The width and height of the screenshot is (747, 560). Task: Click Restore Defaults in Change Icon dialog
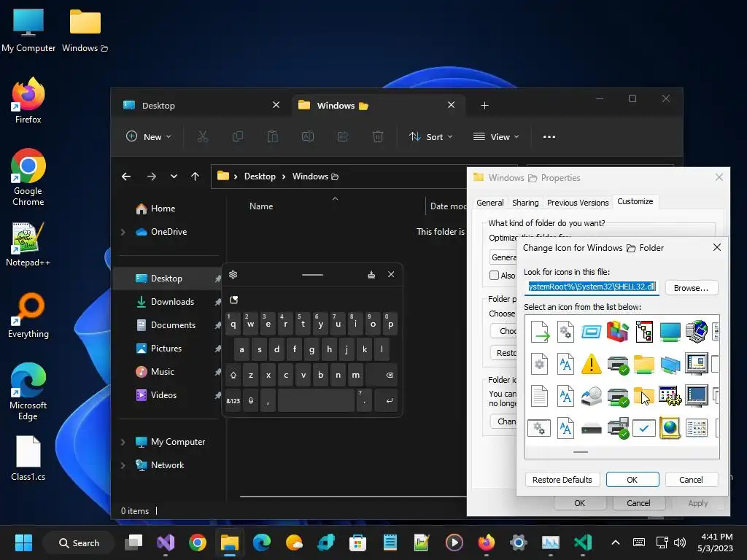coord(562,480)
